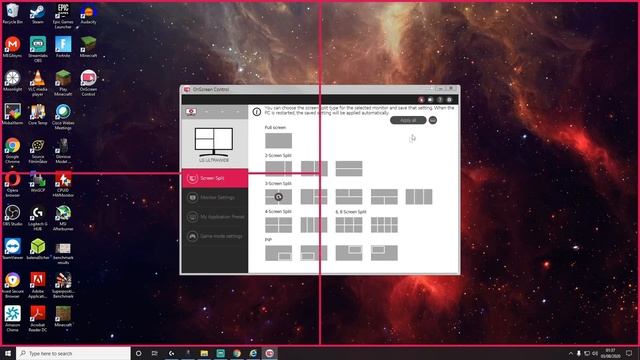Open VLC media player desktop shortcut

coord(38,83)
